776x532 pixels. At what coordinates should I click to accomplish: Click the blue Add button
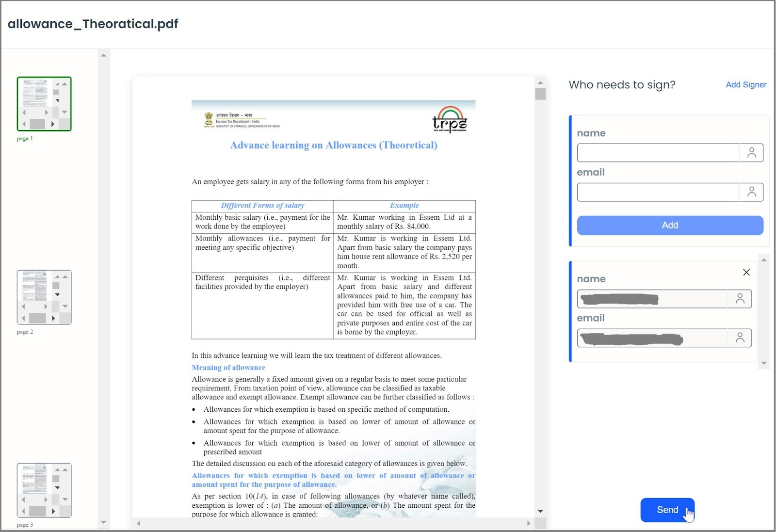(670, 226)
